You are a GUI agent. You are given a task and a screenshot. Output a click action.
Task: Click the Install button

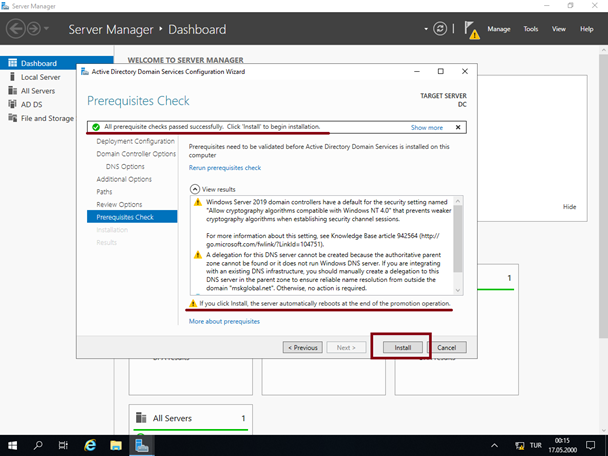point(402,347)
